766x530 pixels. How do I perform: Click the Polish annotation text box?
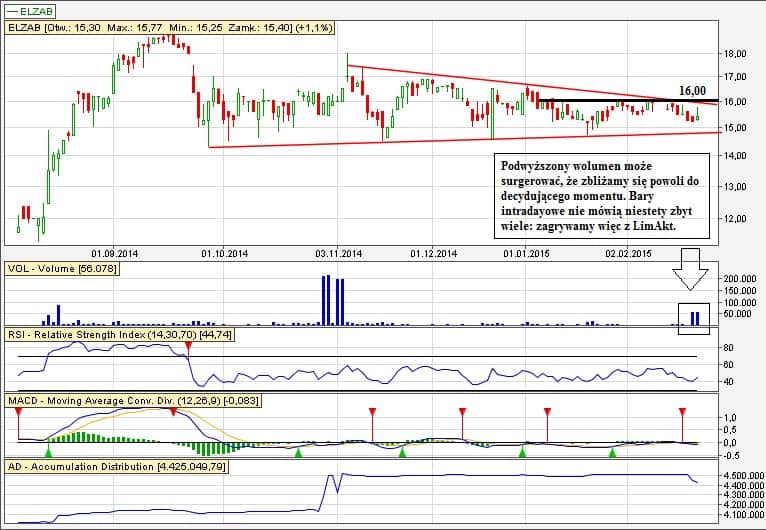pyautogui.click(x=602, y=197)
